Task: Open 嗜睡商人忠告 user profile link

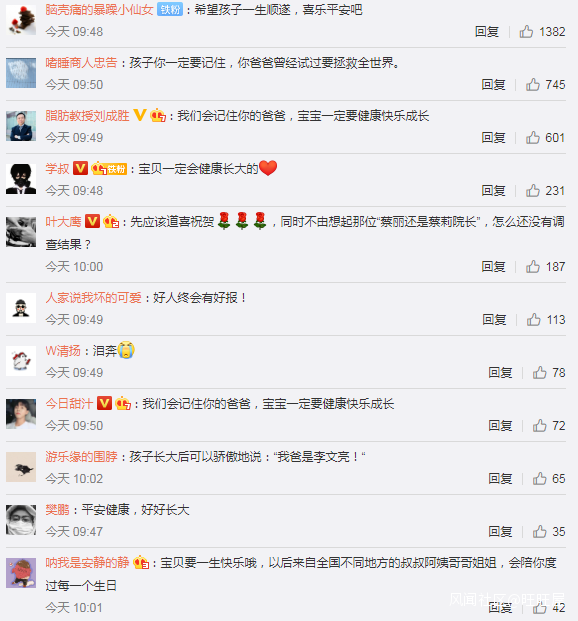Action: click(x=81, y=63)
